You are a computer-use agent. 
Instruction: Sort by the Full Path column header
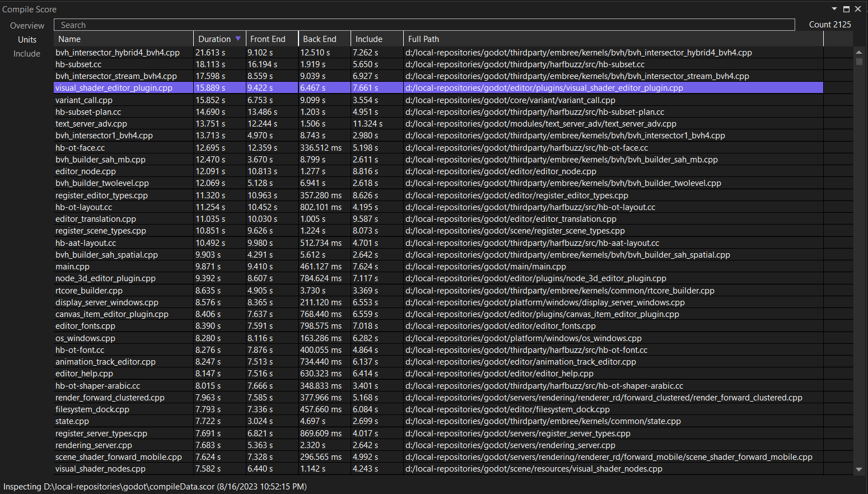pos(614,39)
